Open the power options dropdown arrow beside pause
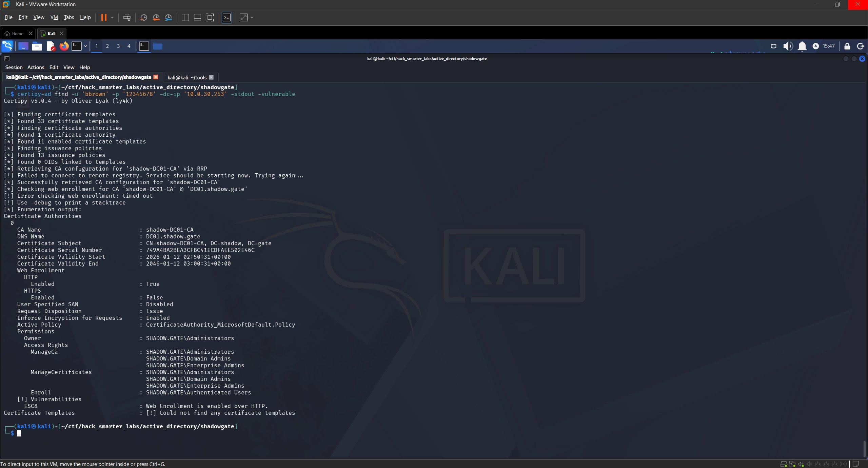Viewport: 868px width, 468px height. (x=112, y=17)
